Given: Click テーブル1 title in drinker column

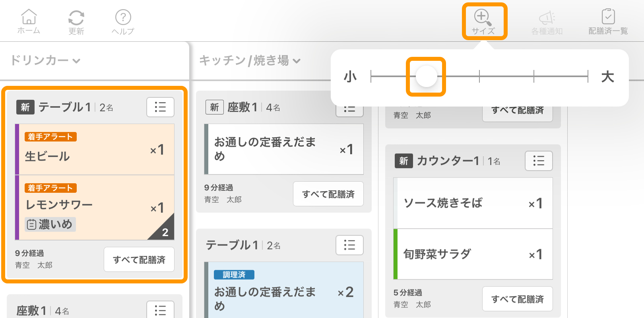Looking at the screenshot, I should (65, 107).
